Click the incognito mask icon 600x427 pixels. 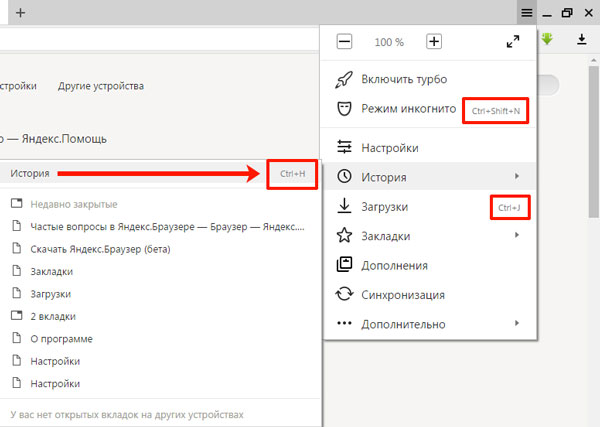coord(344,108)
